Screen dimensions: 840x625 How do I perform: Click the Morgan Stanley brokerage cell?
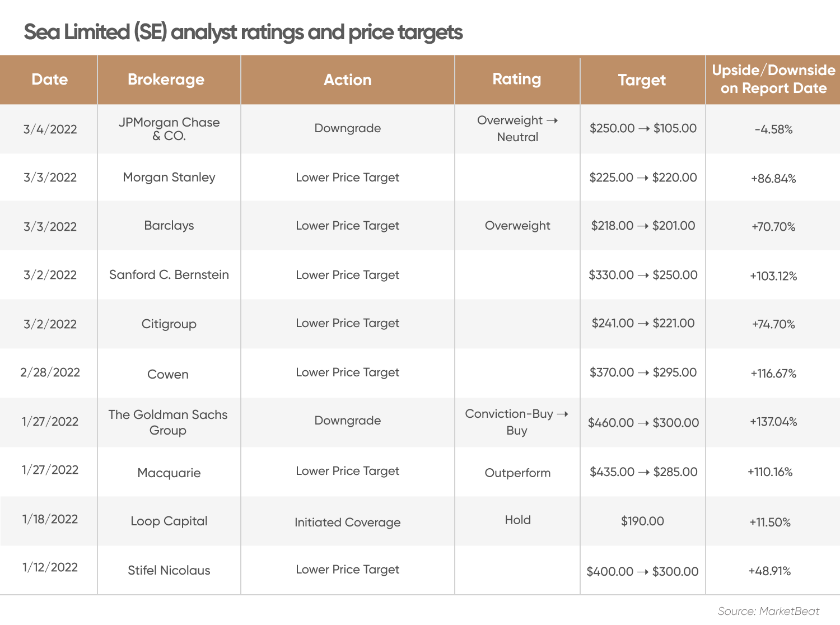tap(169, 178)
